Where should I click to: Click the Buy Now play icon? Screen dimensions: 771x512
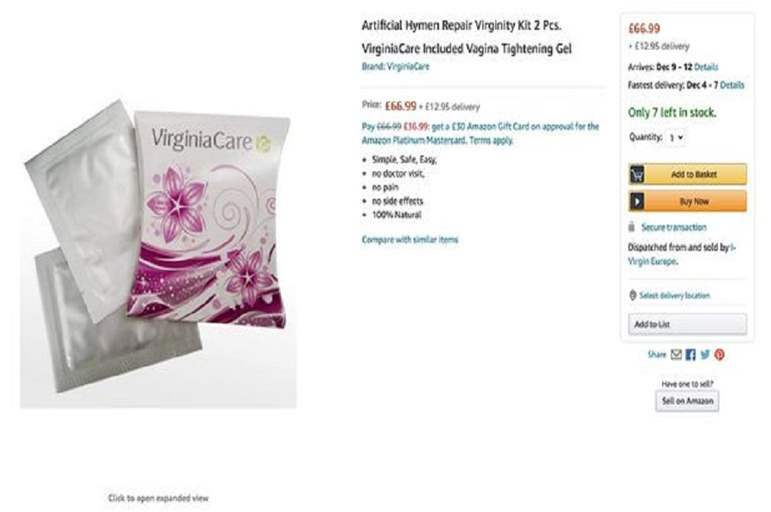point(637,201)
